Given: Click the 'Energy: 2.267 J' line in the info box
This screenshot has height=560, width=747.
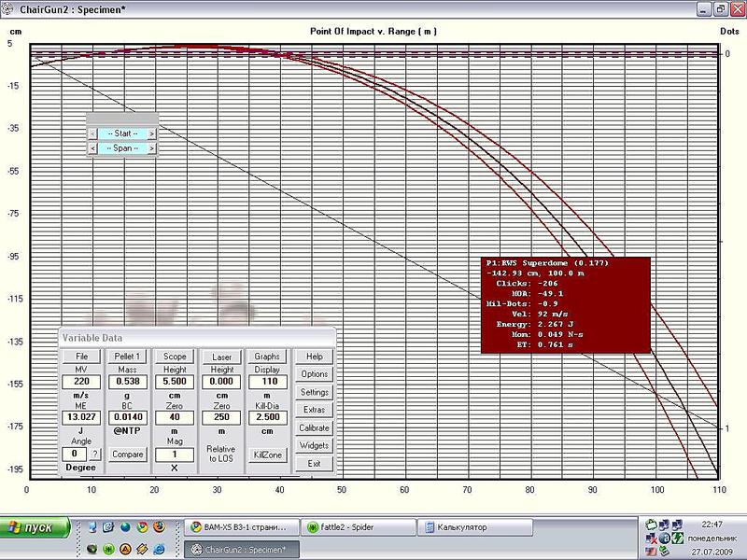Looking at the screenshot, I should [534, 324].
